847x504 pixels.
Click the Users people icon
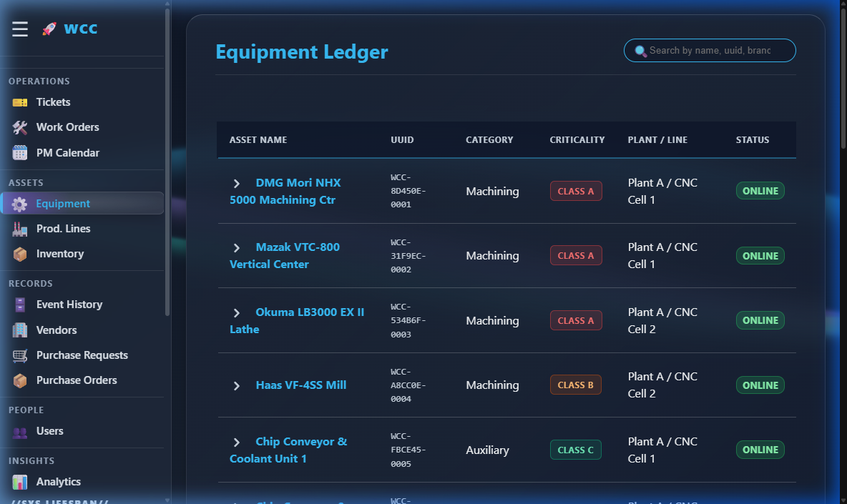click(20, 431)
